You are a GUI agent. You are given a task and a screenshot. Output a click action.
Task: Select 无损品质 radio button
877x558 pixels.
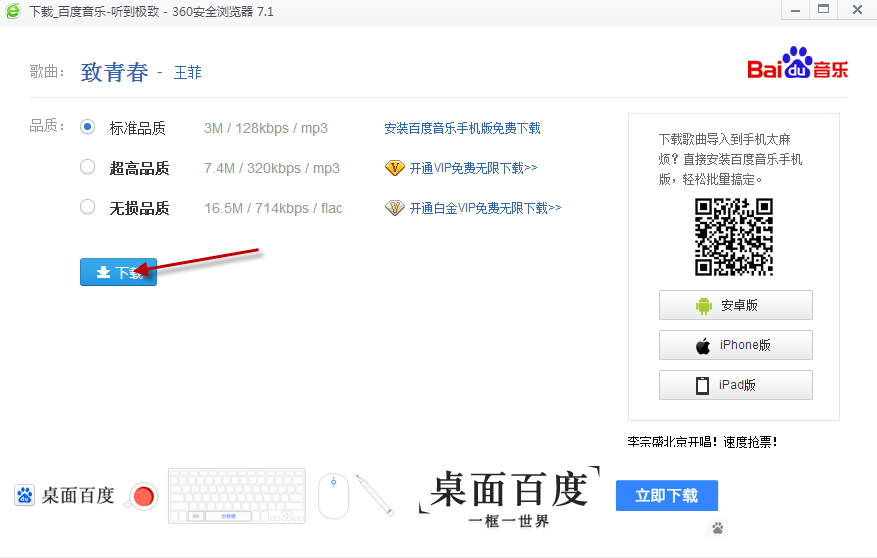(x=88, y=207)
